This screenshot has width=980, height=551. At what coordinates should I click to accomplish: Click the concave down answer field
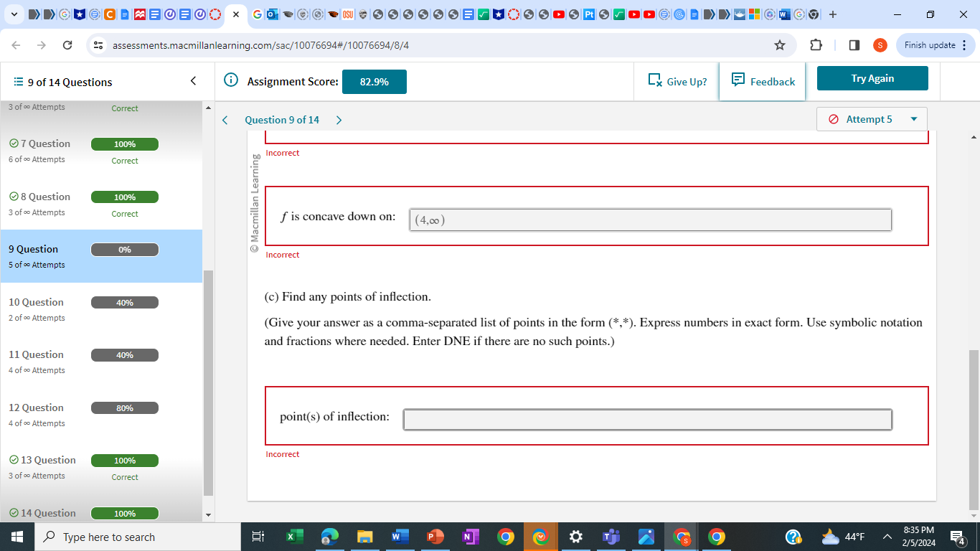[651, 220]
